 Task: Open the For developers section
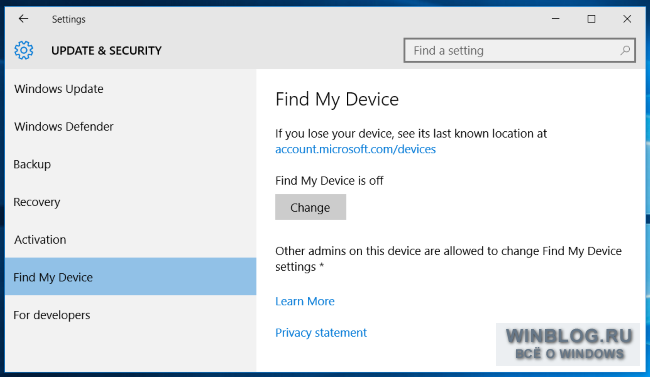(x=131, y=315)
